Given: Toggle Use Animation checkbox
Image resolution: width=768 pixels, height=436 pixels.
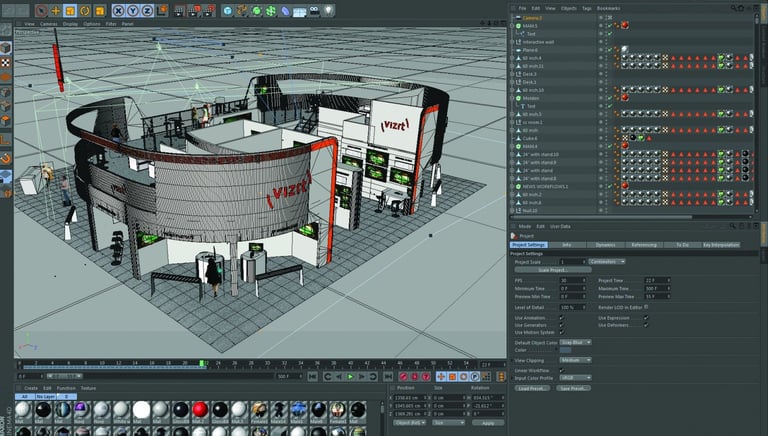Looking at the screenshot, I should point(561,318).
